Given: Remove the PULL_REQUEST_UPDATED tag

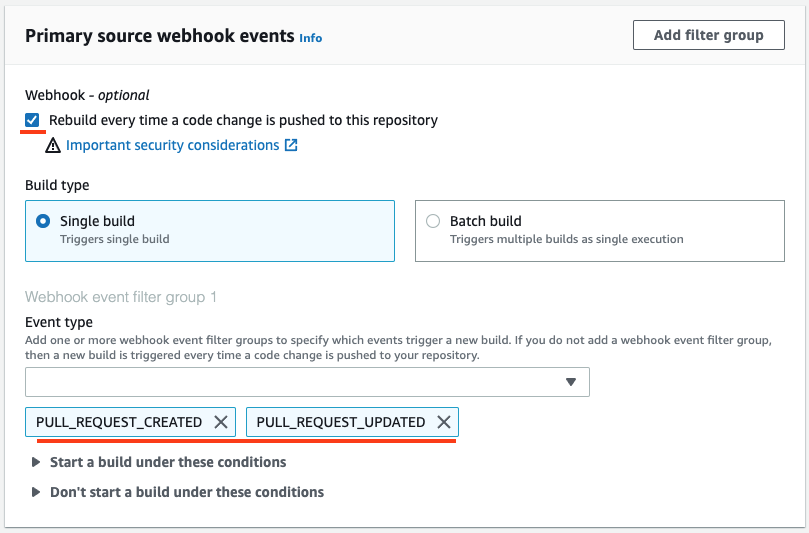Looking at the screenshot, I should (444, 422).
